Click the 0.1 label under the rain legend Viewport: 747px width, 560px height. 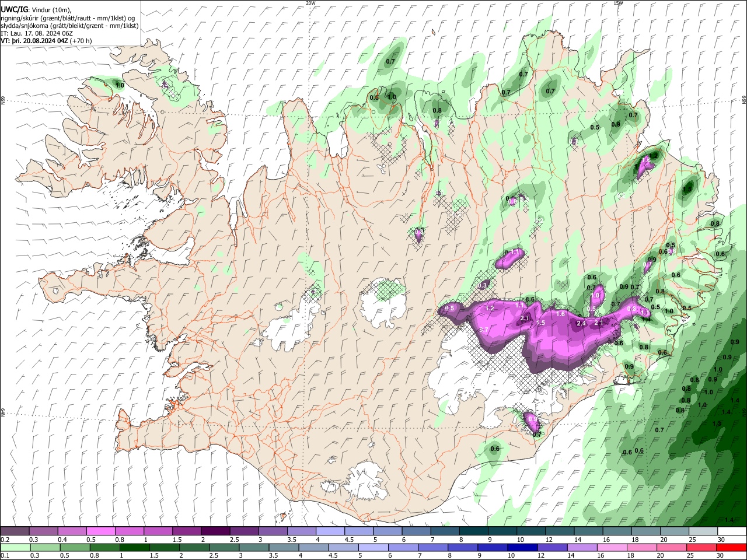tap(5, 555)
